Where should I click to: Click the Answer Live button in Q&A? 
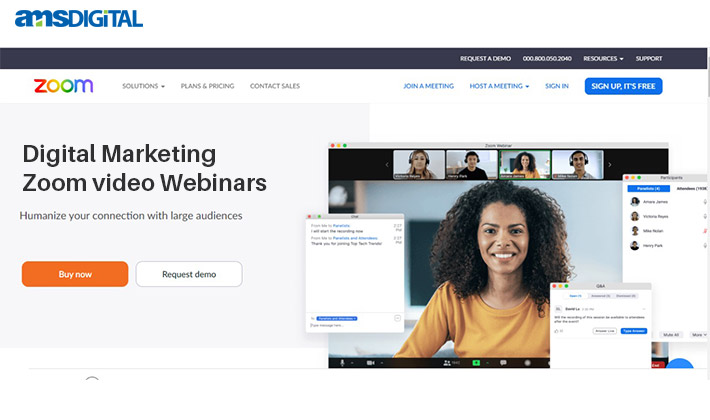tap(605, 331)
